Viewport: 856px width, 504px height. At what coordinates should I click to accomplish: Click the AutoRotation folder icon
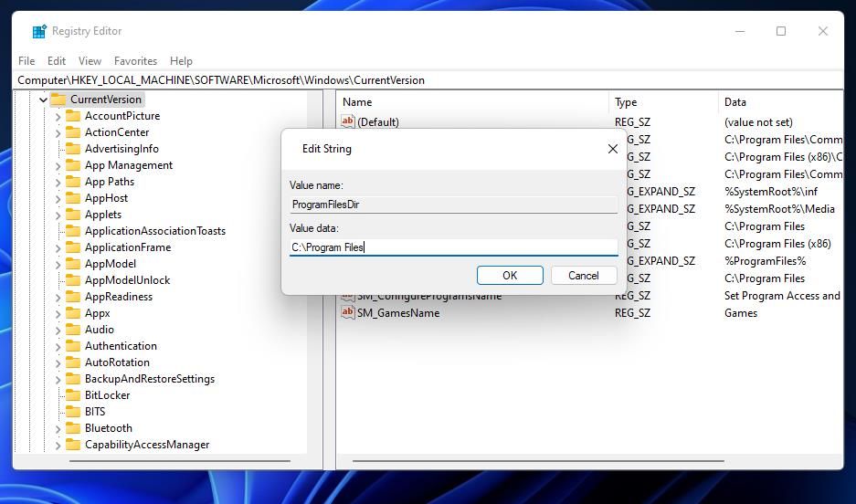[73, 362]
